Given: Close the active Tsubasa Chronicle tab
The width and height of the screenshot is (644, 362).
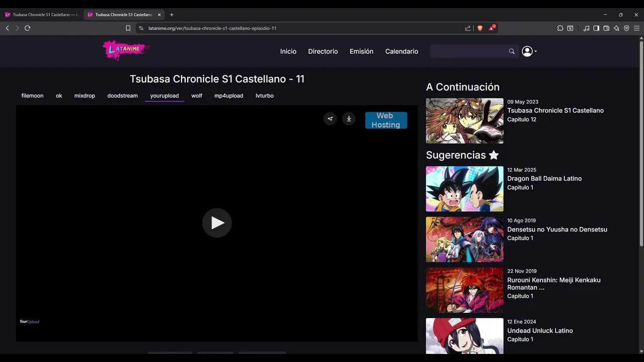Looking at the screenshot, I should coord(159,15).
